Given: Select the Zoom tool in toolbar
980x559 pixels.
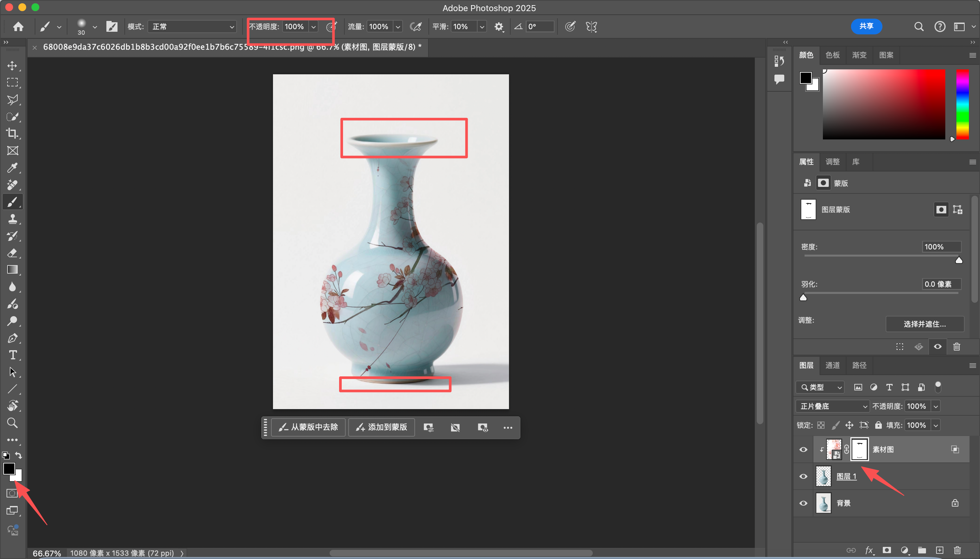Looking at the screenshot, I should point(12,423).
